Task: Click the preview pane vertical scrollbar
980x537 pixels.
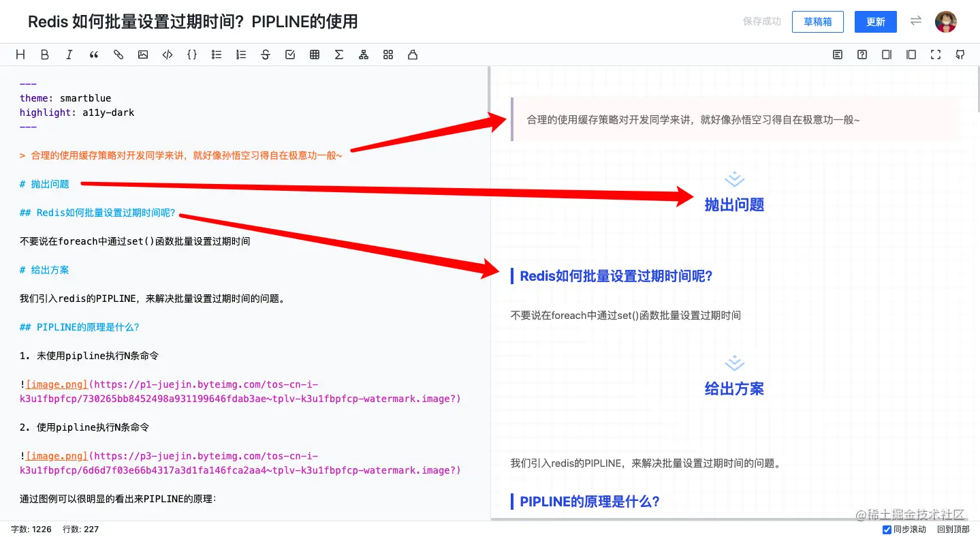Action: pyautogui.click(x=978, y=89)
